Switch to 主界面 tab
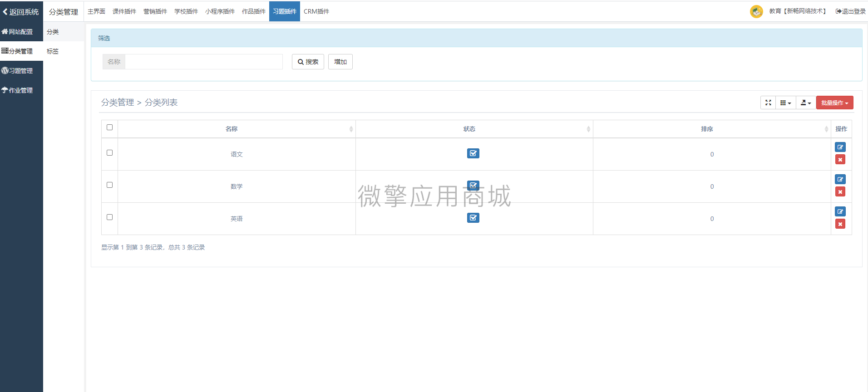The height and width of the screenshot is (392, 868). (96, 11)
